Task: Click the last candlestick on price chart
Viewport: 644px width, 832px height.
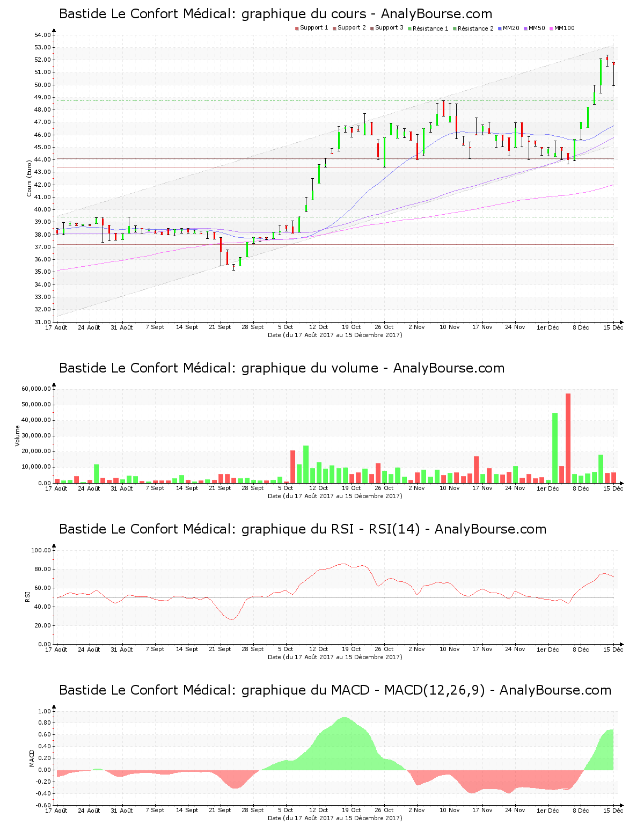Action: click(x=613, y=74)
